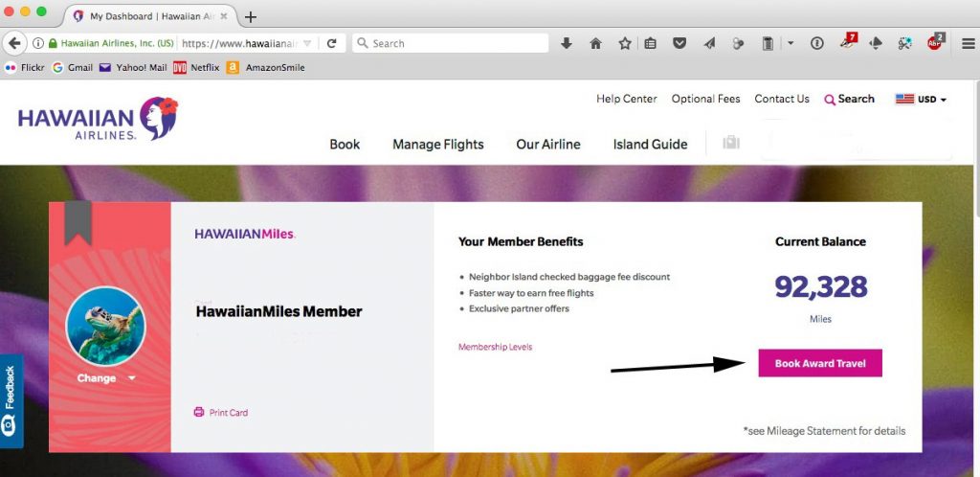980x477 pixels.
Task: Open the AmazonSmile bookmark
Action: pos(266,67)
